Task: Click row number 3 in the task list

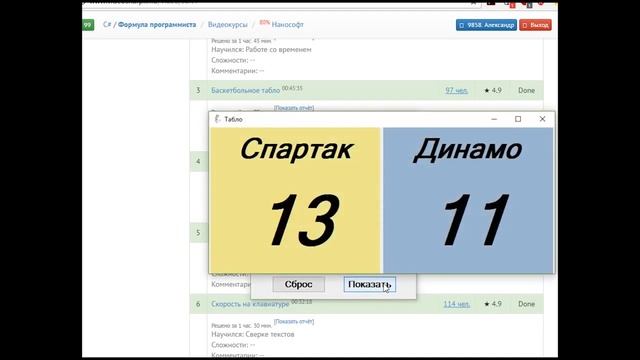Action: click(198, 90)
